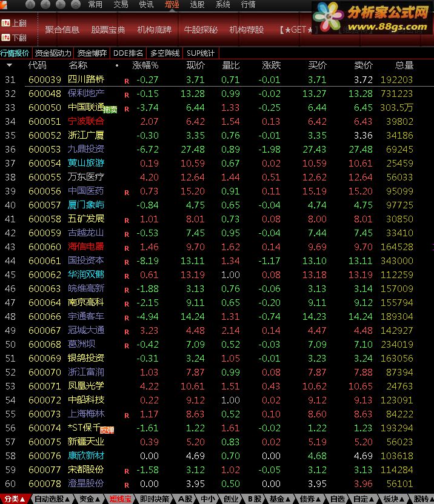Select the 凤凰光学 stock name
Image resolution: width=434 pixels, height=504 pixels.
click(86, 386)
